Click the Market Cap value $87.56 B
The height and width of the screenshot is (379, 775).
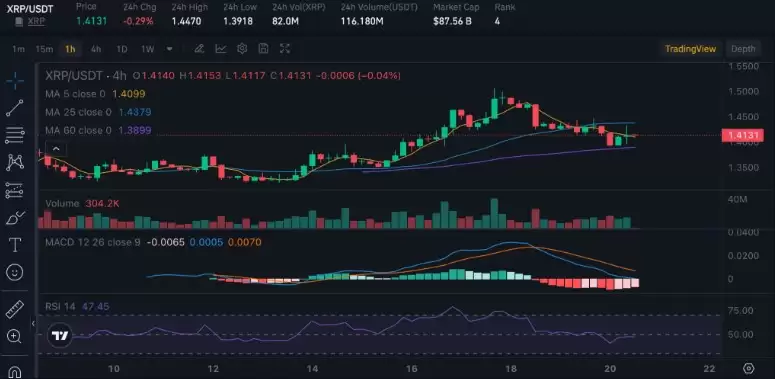pyautogui.click(x=452, y=21)
